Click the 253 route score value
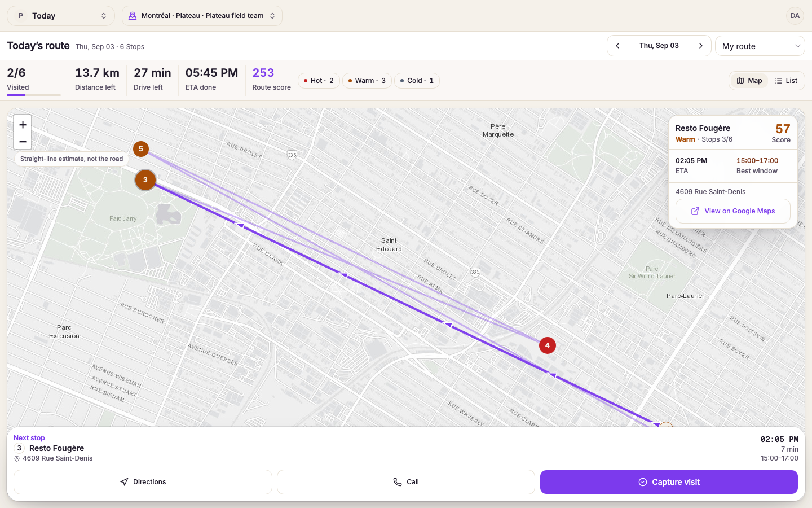Screen dimensions: 812x508 click(263, 73)
